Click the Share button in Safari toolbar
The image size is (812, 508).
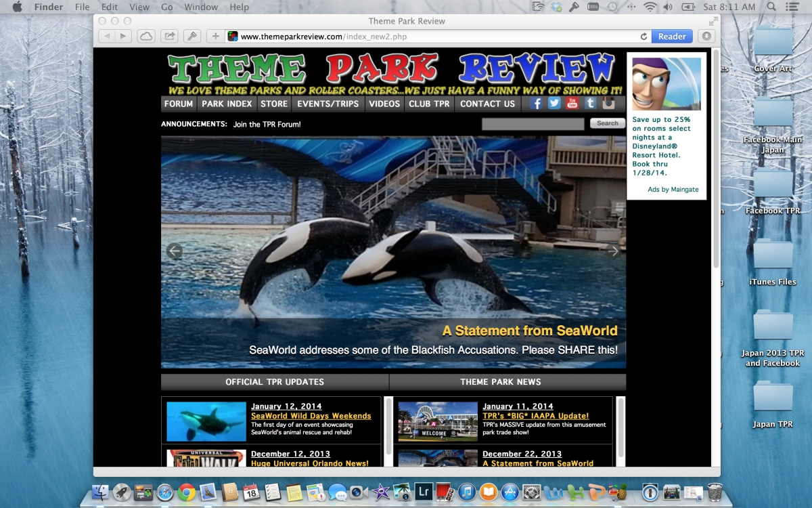point(169,37)
